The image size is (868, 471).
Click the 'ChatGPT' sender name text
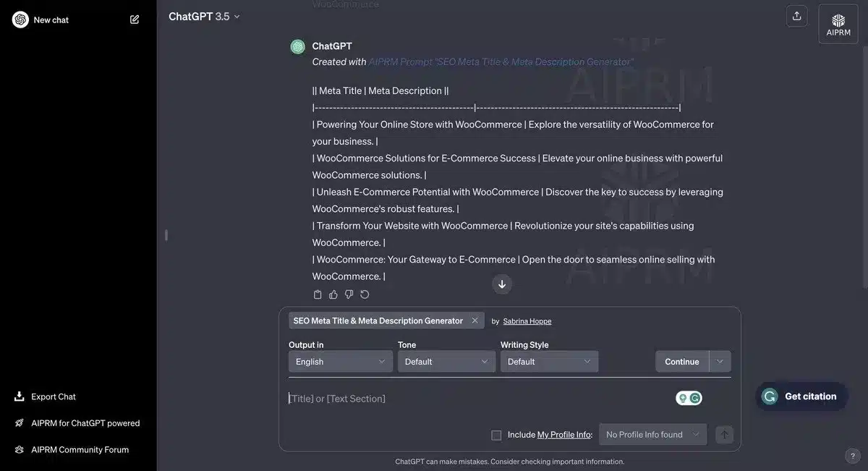[332, 46]
